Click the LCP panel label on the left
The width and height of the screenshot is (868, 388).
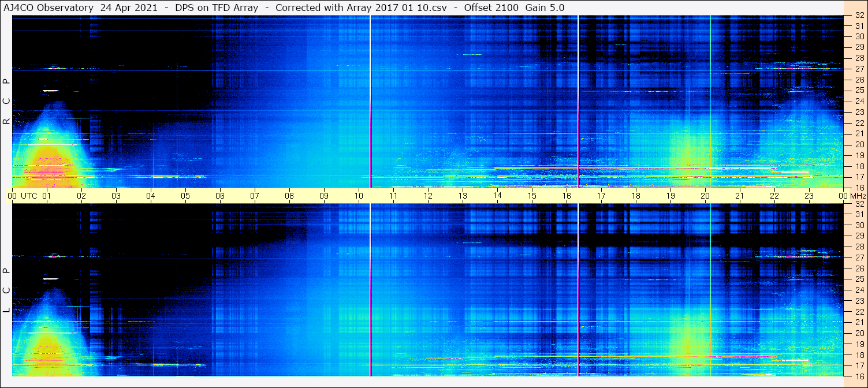point(6,290)
